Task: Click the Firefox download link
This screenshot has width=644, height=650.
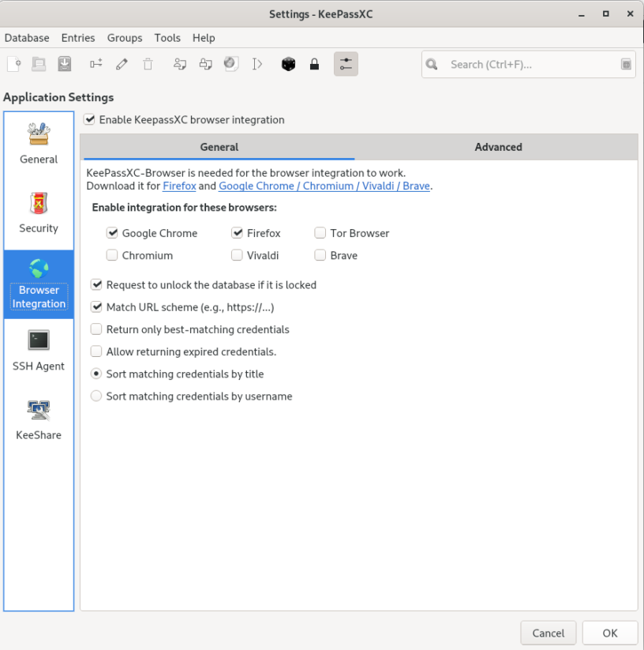Action: (x=176, y=186)
